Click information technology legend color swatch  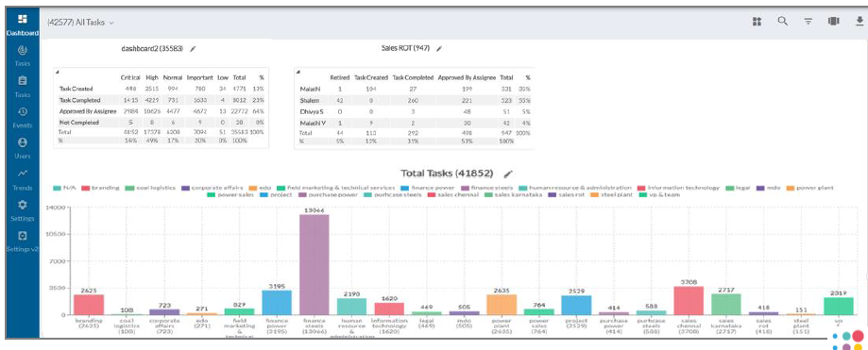click(x=642, y=188)
